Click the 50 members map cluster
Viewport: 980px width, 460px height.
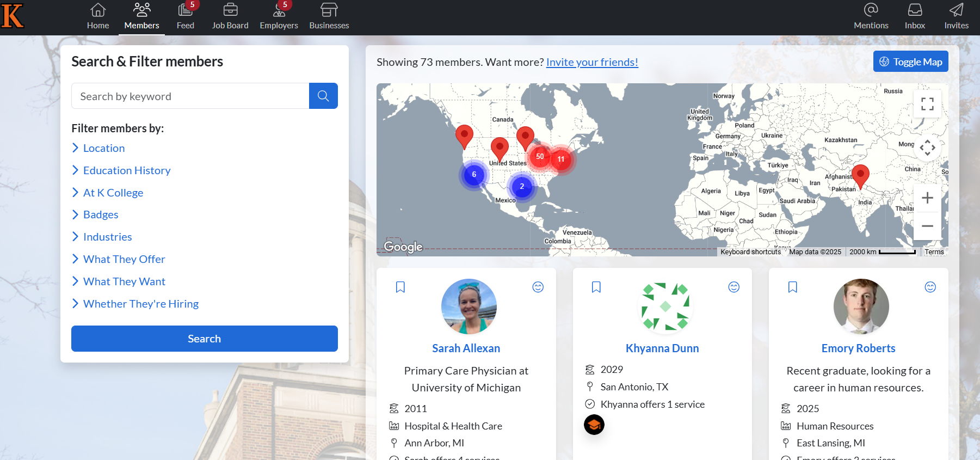point(540,156)
